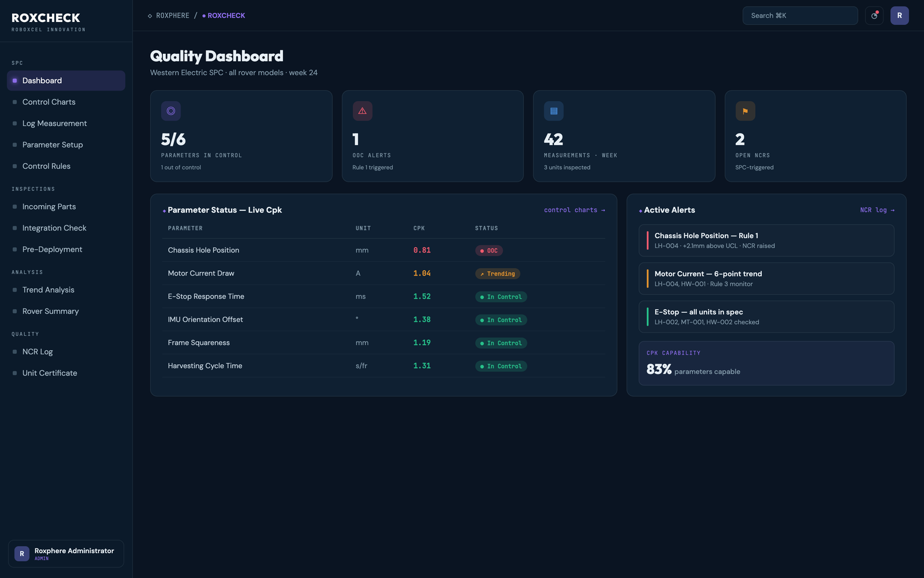Click the ROXCHECK logo
The width and height of the screenshot is (924, 578).
[46, 18]
